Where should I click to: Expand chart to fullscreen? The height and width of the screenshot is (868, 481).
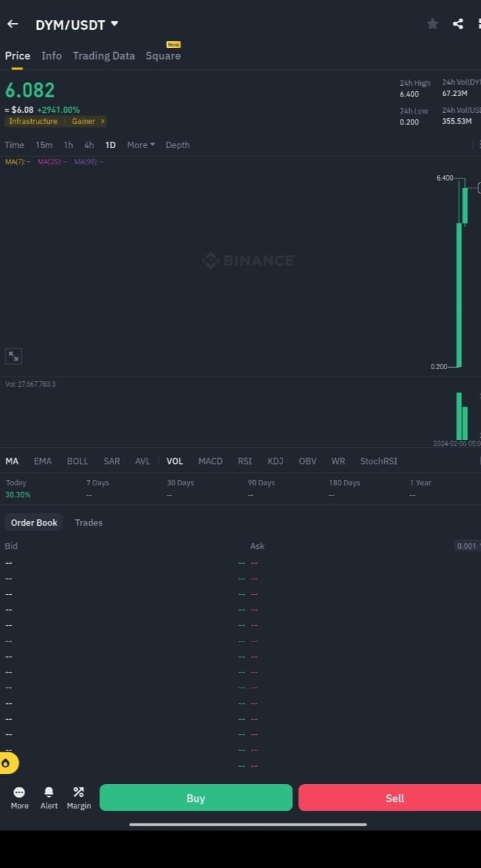tap(14, 356)
